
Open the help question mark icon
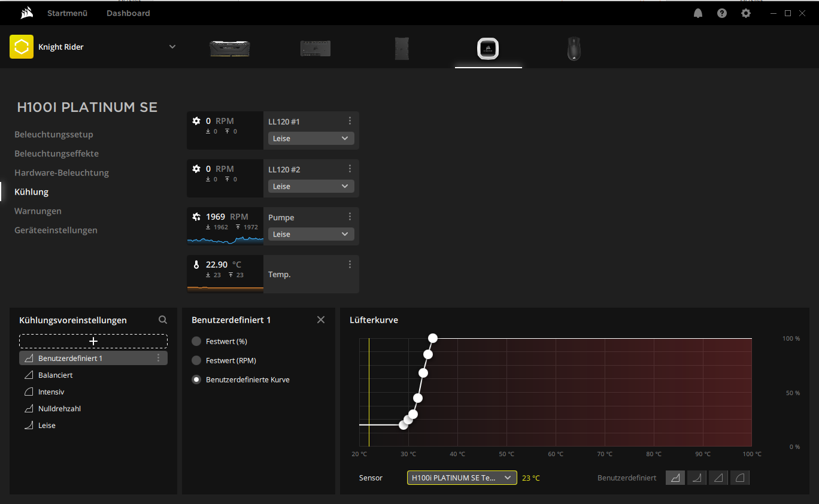pos(722,13)
